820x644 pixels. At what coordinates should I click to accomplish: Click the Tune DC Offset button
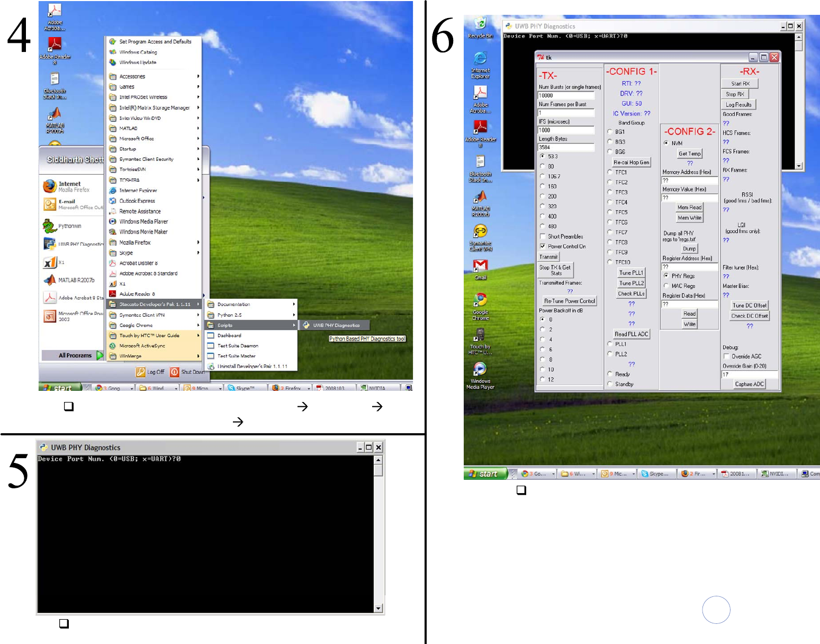pyautogui.click(x=749, y=306)
